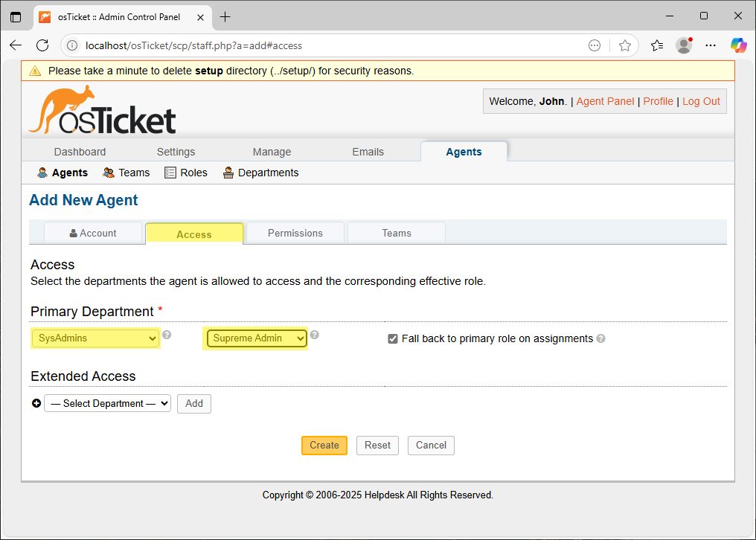Switch to the Permissions tab

[x=295, y=233]
